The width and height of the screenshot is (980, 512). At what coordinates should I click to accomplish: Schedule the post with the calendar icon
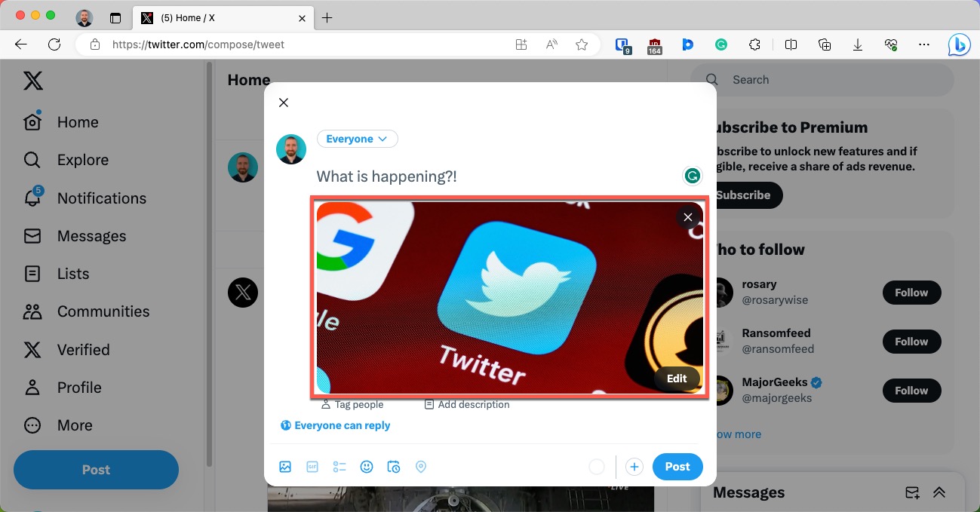(x=394, y=467)
